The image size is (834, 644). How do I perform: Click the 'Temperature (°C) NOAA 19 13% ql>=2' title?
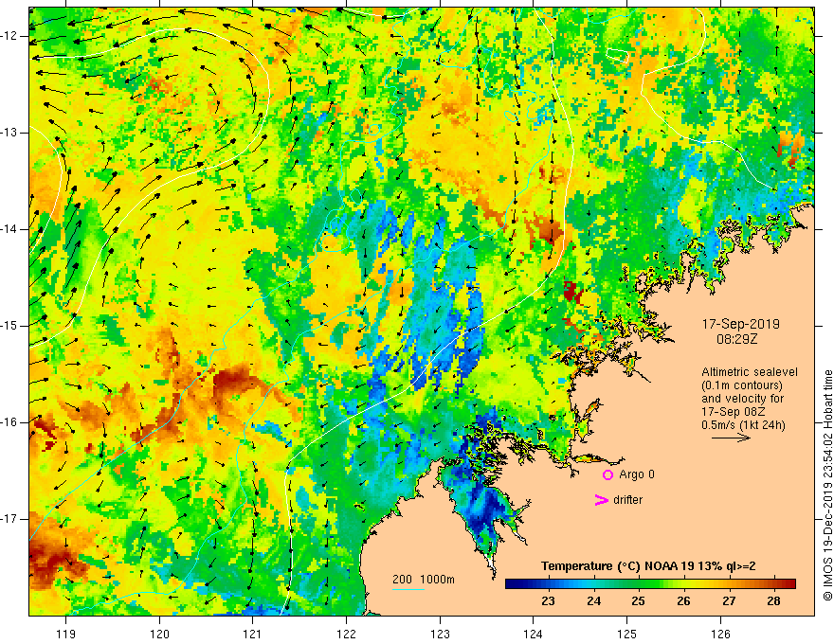(648, 566)
